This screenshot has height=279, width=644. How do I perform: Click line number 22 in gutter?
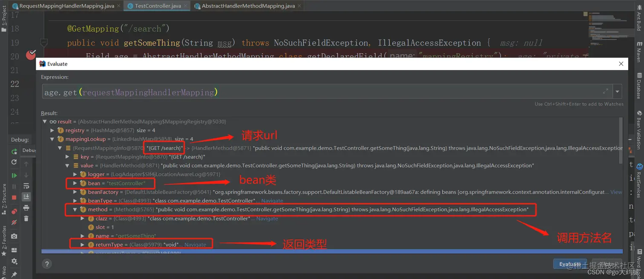coord(14,84)
